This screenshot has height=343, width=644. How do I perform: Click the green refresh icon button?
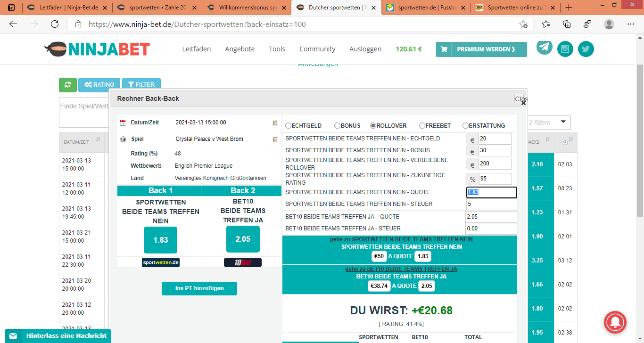pos(67,85)
